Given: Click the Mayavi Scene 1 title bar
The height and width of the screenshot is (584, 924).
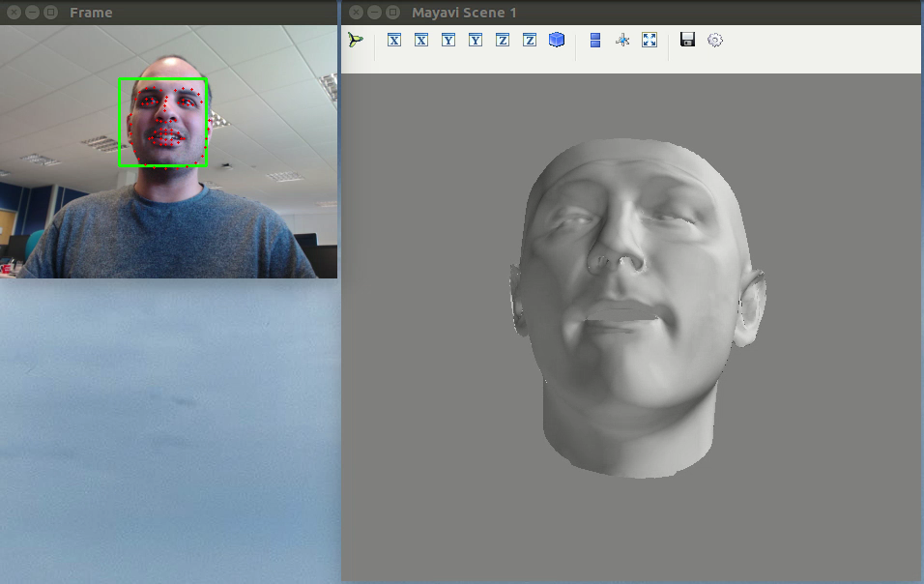Looking at the screenshot, I should [628, 13].
